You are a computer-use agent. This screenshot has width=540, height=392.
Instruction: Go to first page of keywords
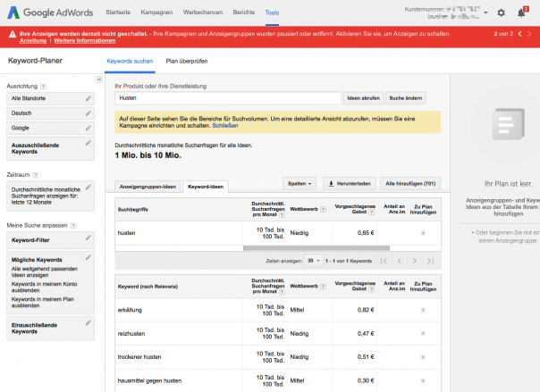384,261
